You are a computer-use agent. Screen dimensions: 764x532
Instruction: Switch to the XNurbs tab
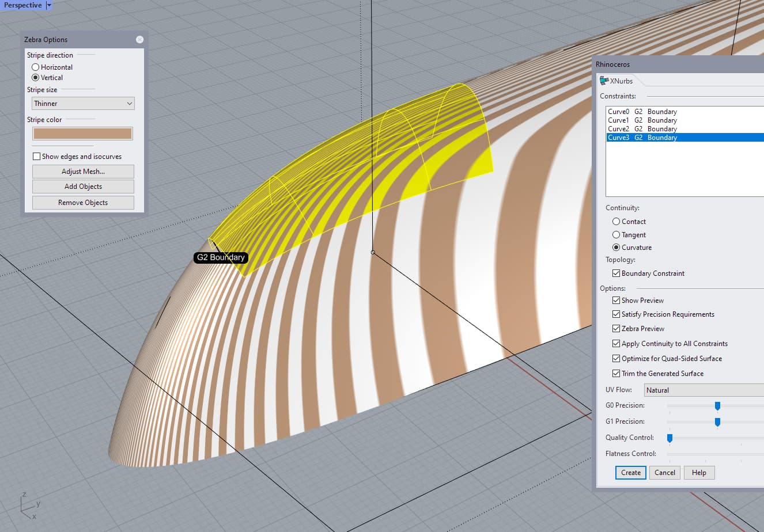[621, 81]
